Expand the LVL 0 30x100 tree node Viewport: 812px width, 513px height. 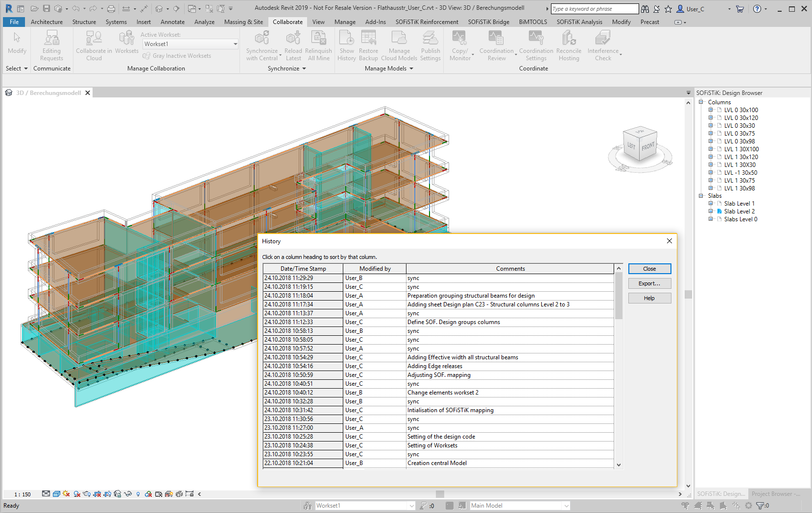point(711,110)
